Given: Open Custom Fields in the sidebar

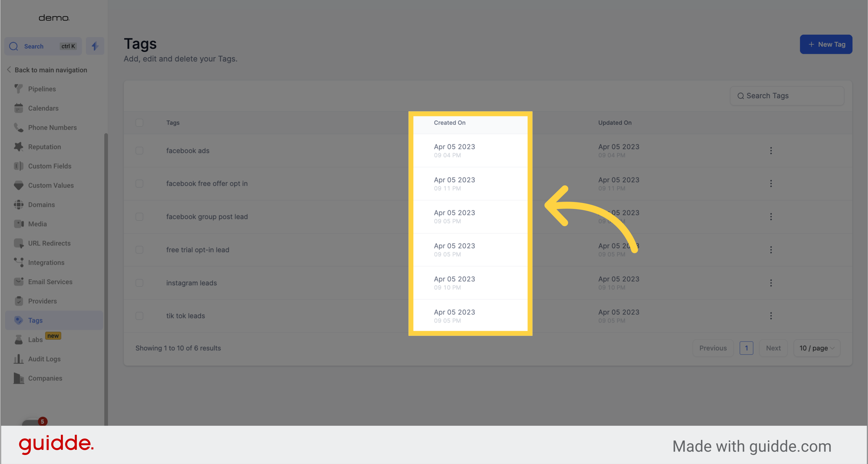Looking at the screenshot, I should click(x=49, y=166).
